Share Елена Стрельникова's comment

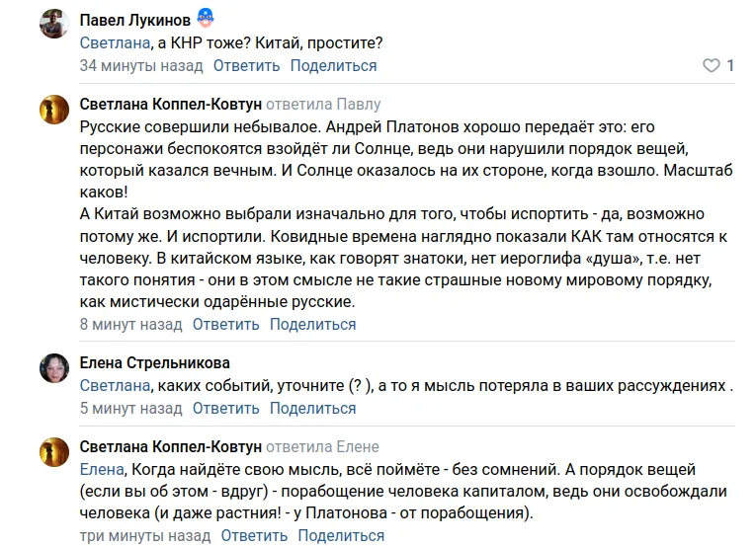tap(313, 408)
